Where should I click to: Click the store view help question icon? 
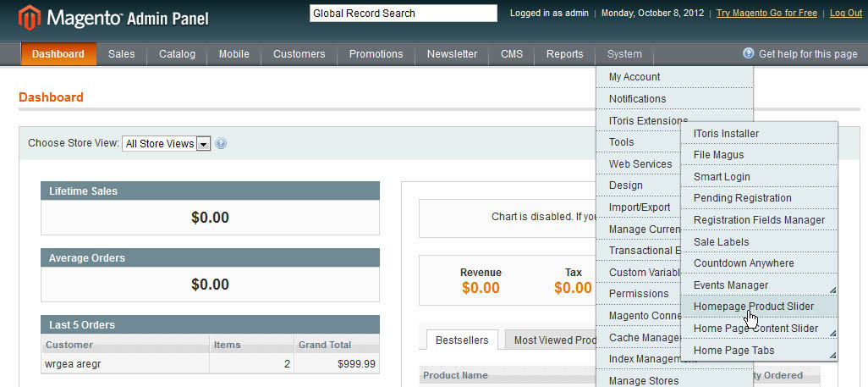pos(221,144)
